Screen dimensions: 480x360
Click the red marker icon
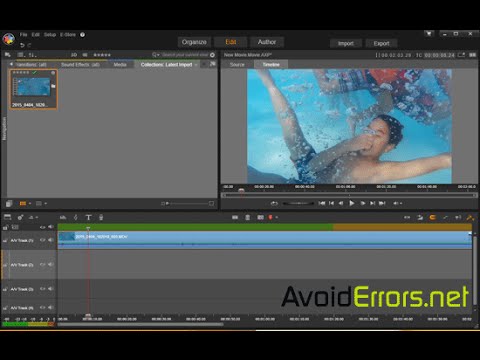point(270,218)
